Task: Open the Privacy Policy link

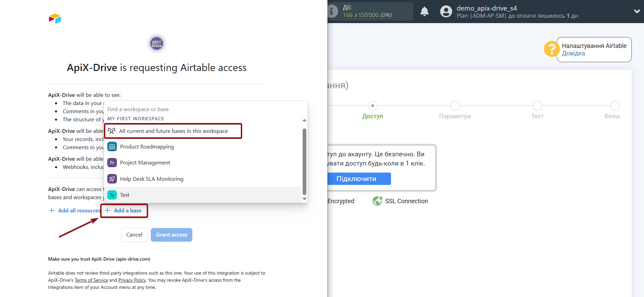Action: tap(132, 280)
